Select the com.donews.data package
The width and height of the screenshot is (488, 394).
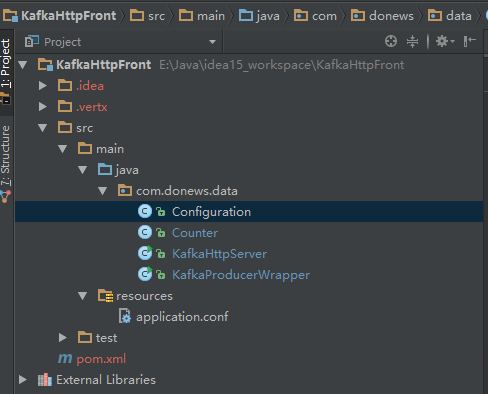[249, 191]
